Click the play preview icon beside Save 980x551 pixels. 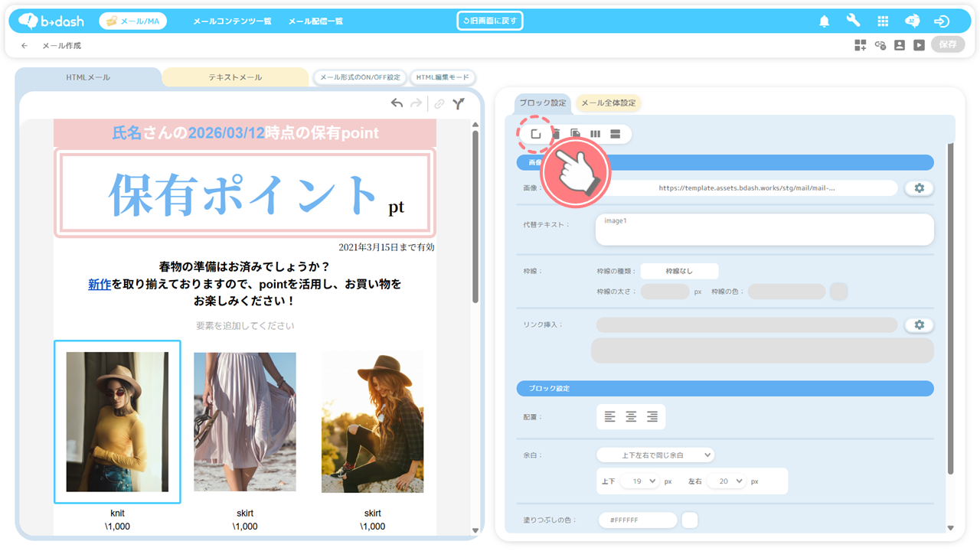pyautogui.click(x=919, y=45)
